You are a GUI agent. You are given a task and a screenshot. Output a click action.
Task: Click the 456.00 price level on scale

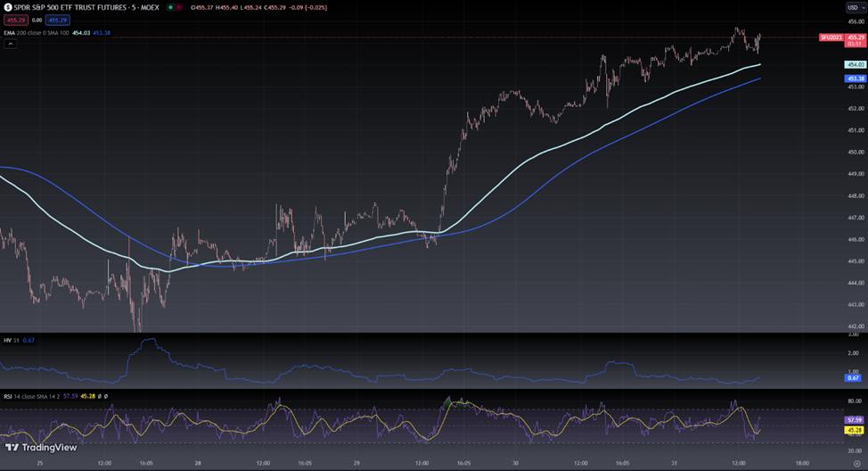[856, 21]
